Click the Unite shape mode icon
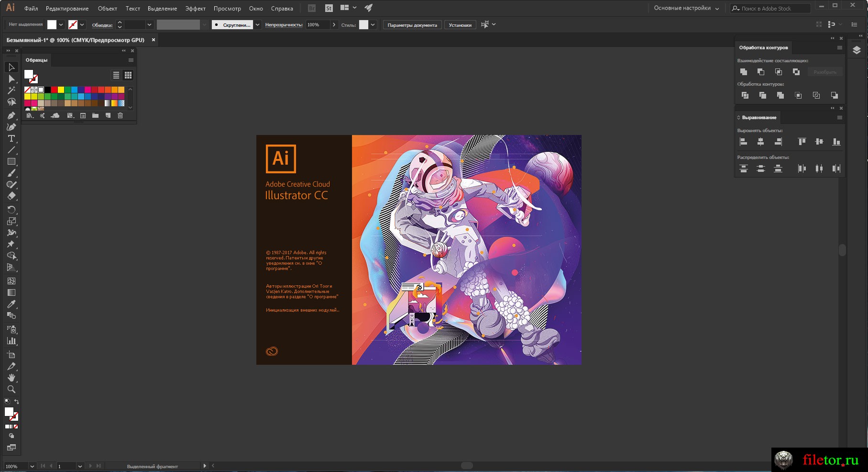Viewport: 868px width, 472px height. [744, 72]
